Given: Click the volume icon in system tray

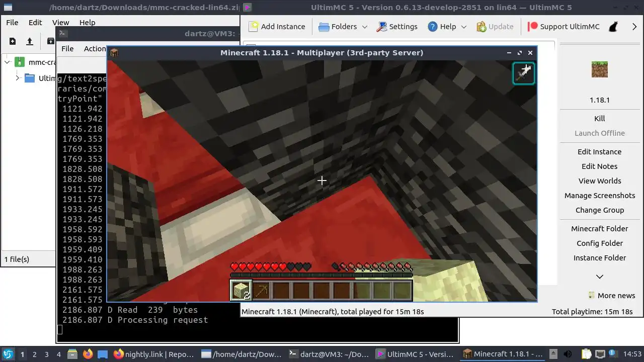Looking at the screenshot, I should point(568,354).
